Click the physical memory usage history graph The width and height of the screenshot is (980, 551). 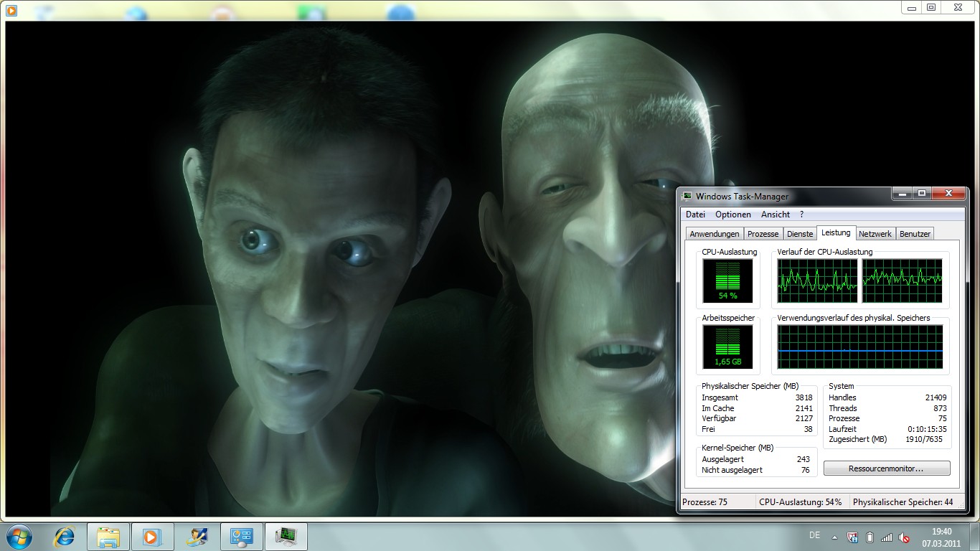pos(860,347)
